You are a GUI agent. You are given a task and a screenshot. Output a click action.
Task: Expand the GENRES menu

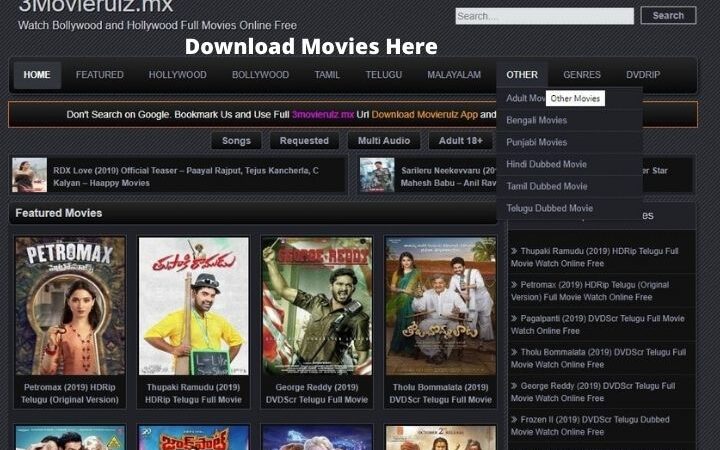[582, 75]
